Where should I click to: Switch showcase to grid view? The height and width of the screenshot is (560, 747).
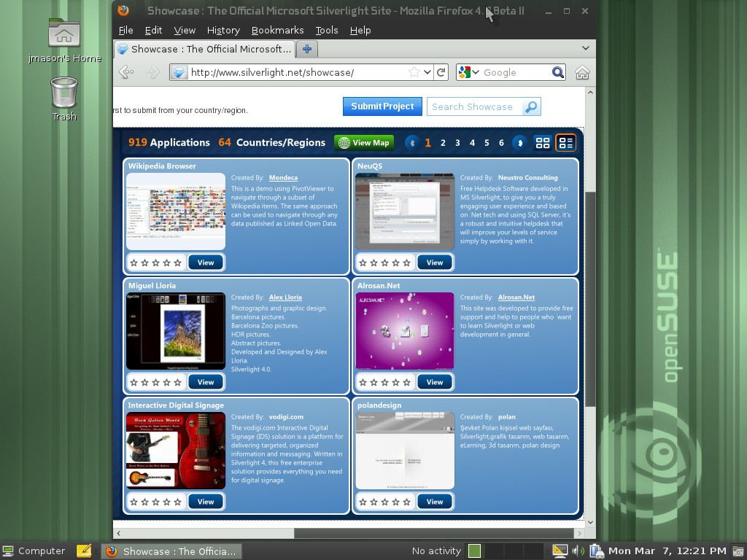pos(543,143)
